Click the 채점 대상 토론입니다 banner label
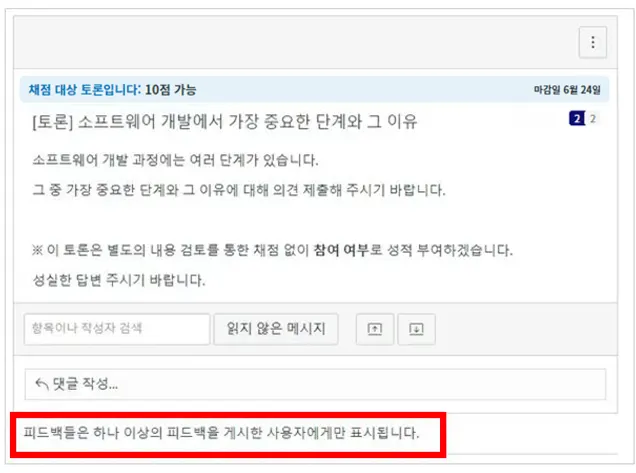 click(x=85, y=89)
